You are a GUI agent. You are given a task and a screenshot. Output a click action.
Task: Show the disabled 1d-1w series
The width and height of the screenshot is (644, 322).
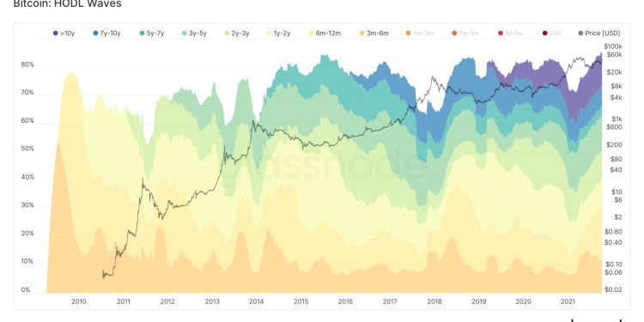coord(511,33)
